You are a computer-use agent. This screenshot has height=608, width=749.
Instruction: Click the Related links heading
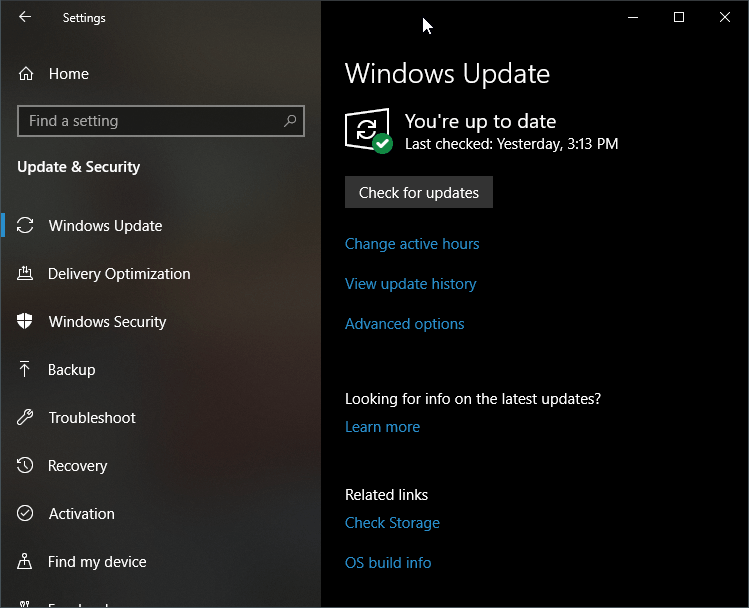click(386, 495)
